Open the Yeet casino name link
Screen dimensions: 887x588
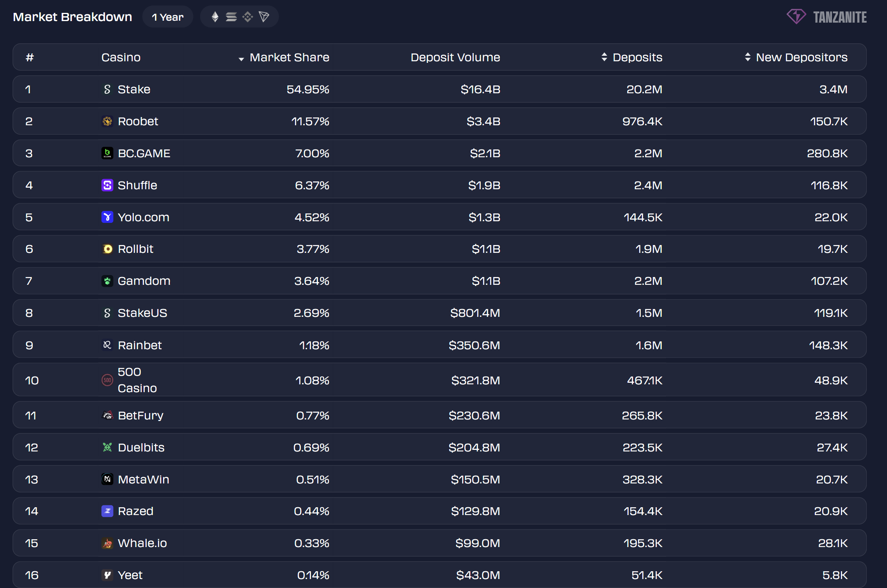130,575
